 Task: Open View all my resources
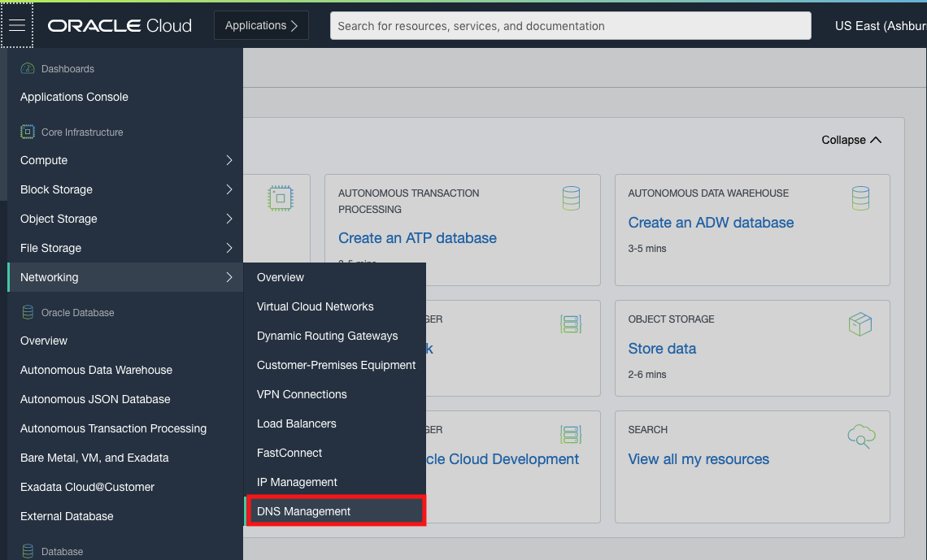point(698,459)
